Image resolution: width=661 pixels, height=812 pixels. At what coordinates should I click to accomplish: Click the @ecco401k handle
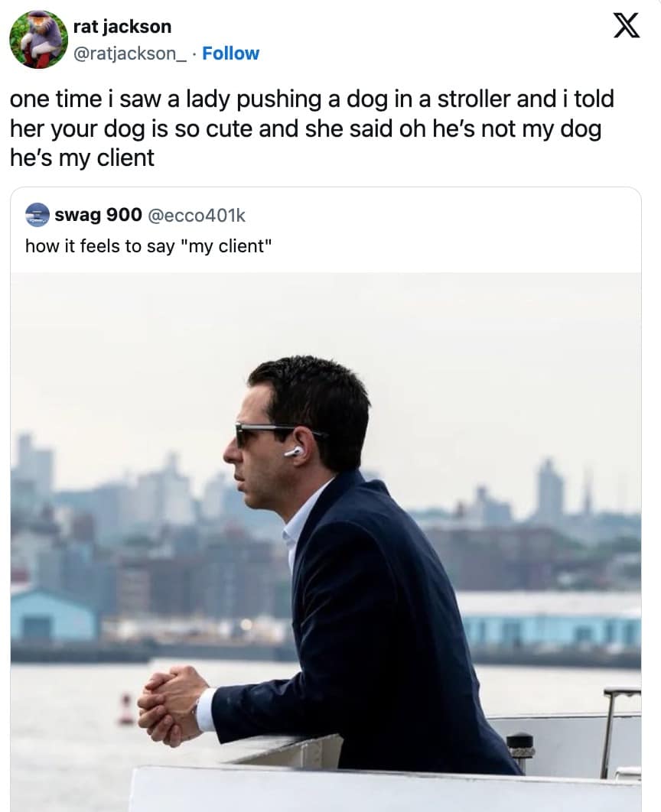[x=196, y=216]
